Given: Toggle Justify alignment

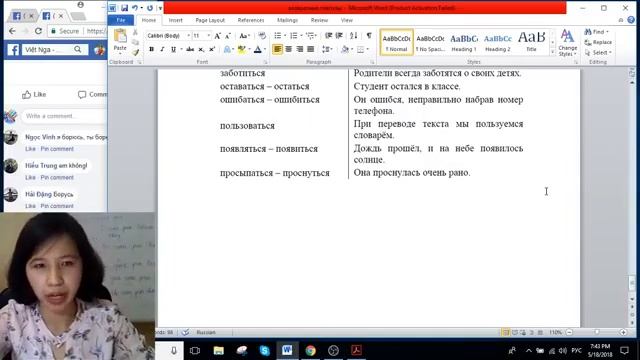Looking at the screenshot, I should click(x=311, y=49).
